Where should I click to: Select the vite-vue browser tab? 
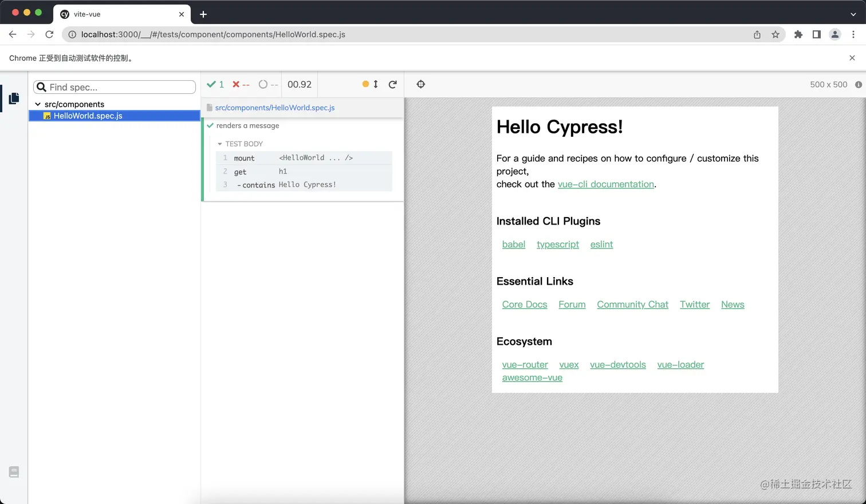point(122,14)
